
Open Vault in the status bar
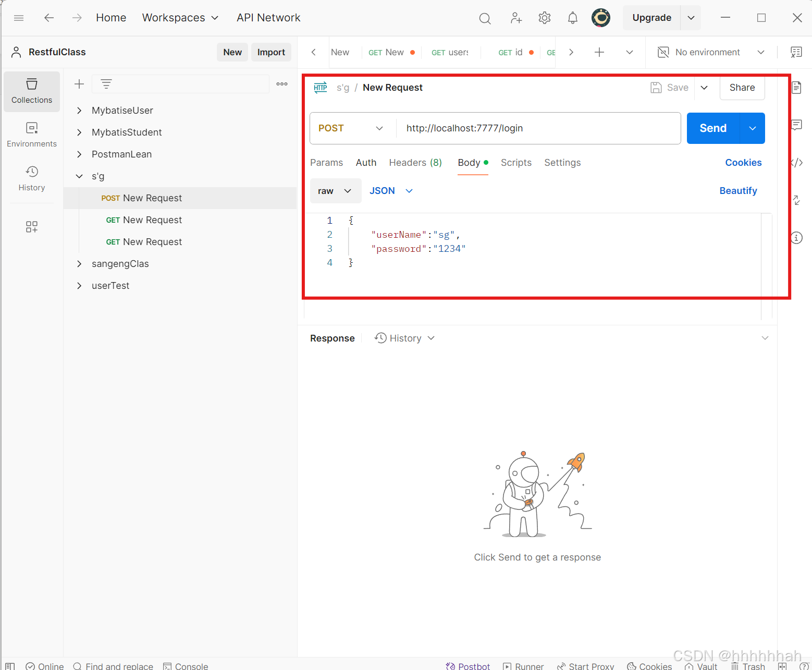701,666
